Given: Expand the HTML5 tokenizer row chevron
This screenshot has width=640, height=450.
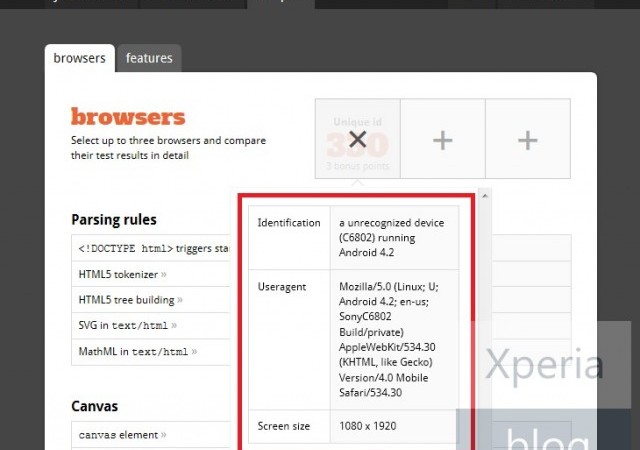Looking at the screenshot, I should click(x=163, y=274).
